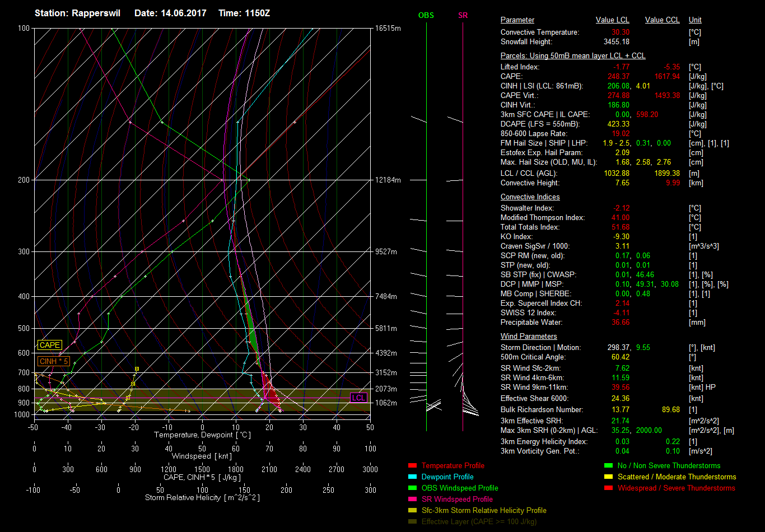This screenshot has height=532, width=765.
Task: Click the magenta LCL marker label
Action: click(358, 398)
